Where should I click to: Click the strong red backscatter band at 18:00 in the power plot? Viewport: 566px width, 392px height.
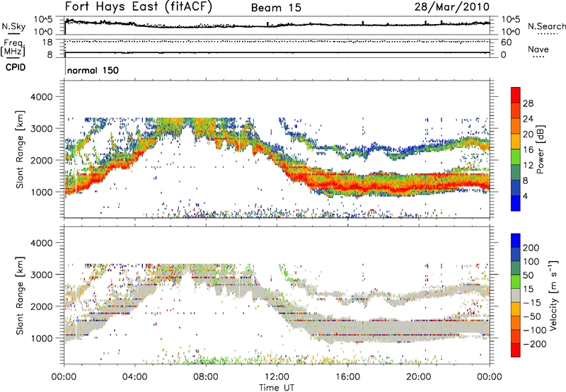[x=383, y=188]
